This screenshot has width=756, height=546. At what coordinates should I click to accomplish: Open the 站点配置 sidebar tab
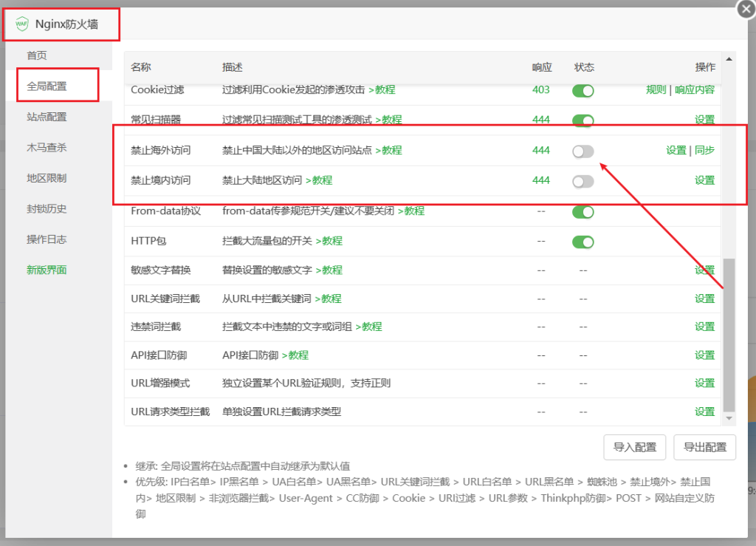[x=47, y=117]
